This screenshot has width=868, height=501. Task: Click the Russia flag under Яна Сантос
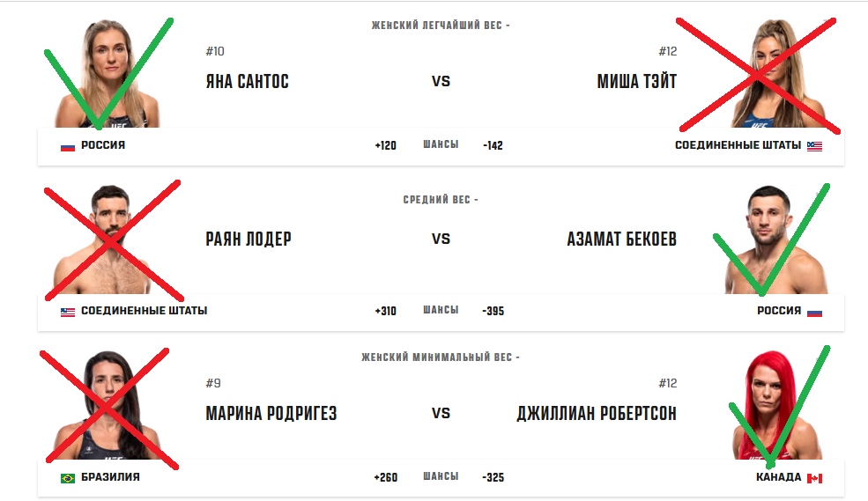click(x=68, y=146)
